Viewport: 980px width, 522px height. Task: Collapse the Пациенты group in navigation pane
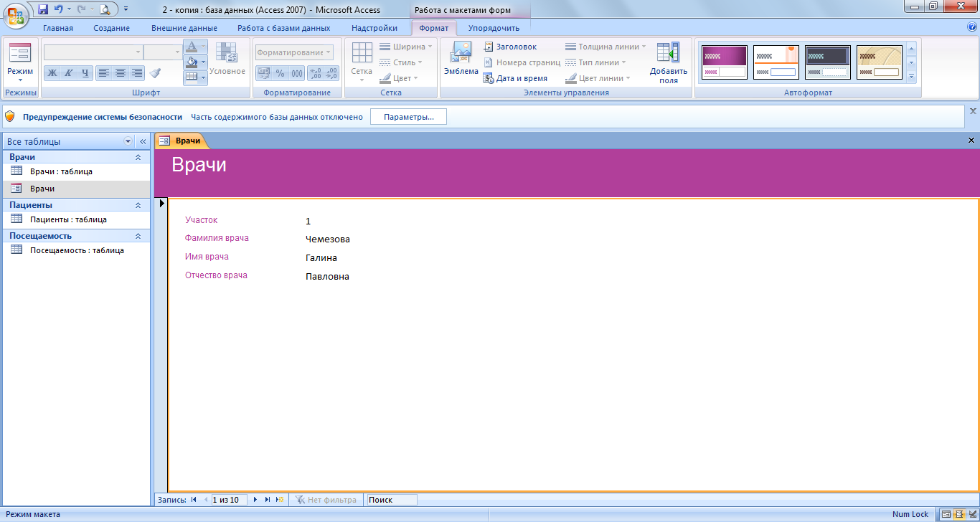click(x=138, y=205)
